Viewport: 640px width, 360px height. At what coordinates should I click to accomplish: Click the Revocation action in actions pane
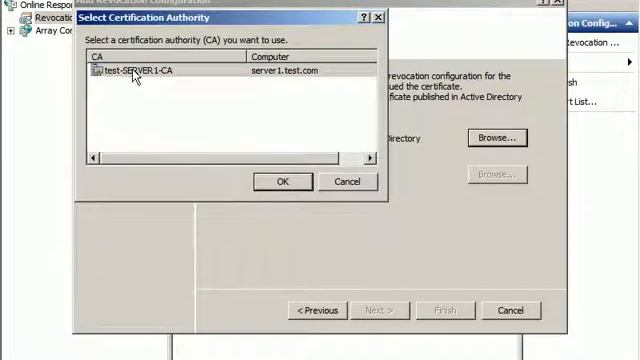tap(592, 42)
